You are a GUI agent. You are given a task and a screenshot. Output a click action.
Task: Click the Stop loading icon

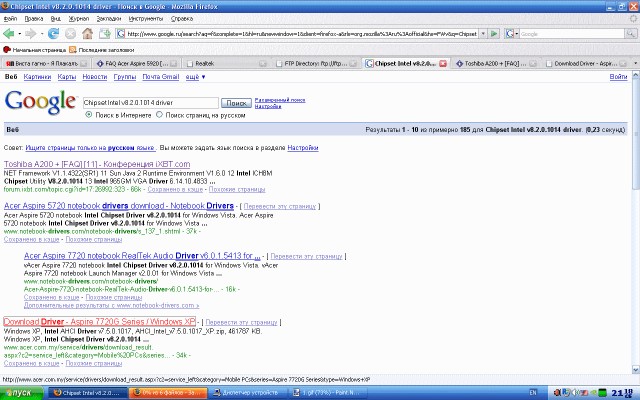click(70, 33)
